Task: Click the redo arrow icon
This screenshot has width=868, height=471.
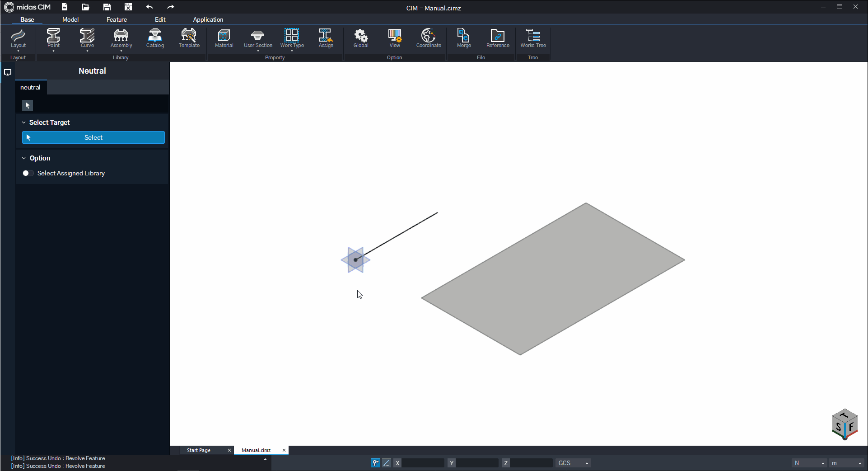Action: (170, 7)
